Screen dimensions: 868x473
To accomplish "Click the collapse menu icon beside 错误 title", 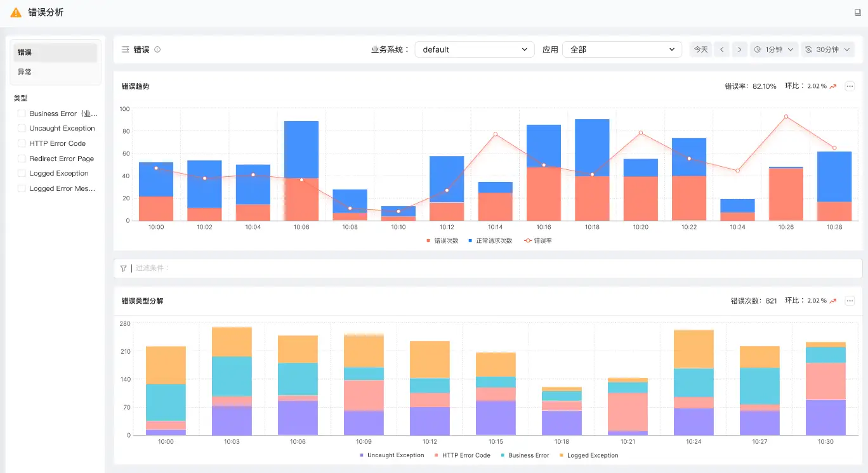I will 125,49.
